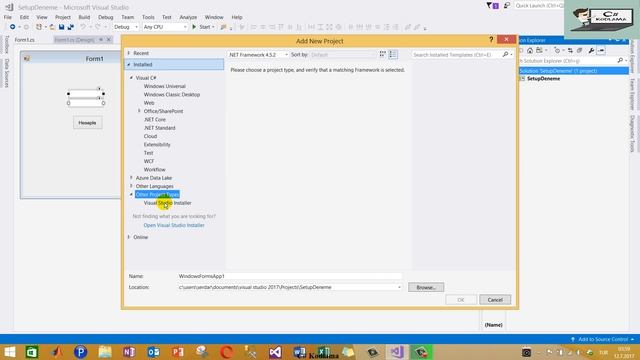Click Add to Source Control in status bar
Image resolution: width=640 pixels, height=360 pixels.
tap(603, 339)
